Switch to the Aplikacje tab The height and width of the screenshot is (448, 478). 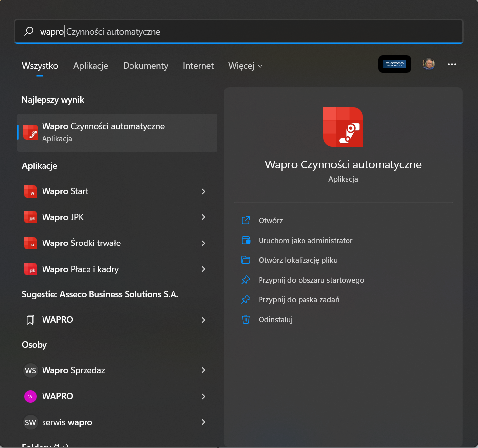tap(90, 66)
